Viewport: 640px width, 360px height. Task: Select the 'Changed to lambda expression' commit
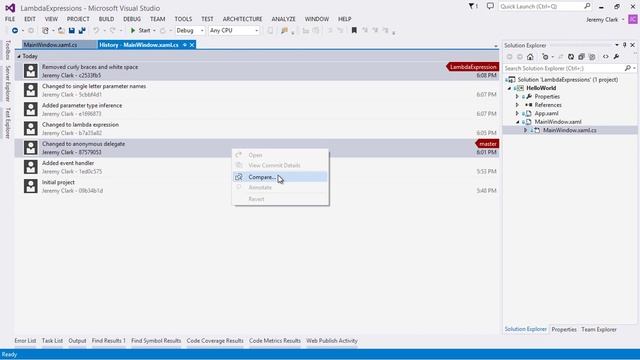pos(257,129)
